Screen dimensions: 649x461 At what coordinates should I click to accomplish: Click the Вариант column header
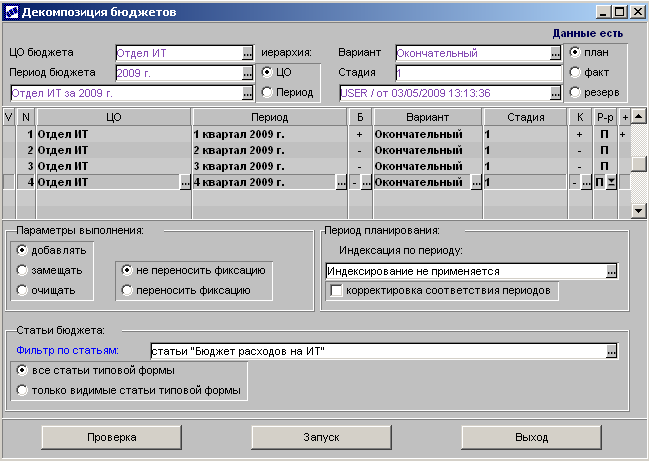tap(428, 117)
